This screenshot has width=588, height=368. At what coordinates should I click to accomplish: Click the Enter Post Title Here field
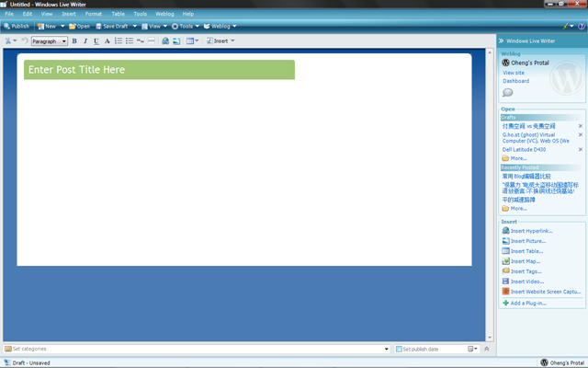point(159,70)
